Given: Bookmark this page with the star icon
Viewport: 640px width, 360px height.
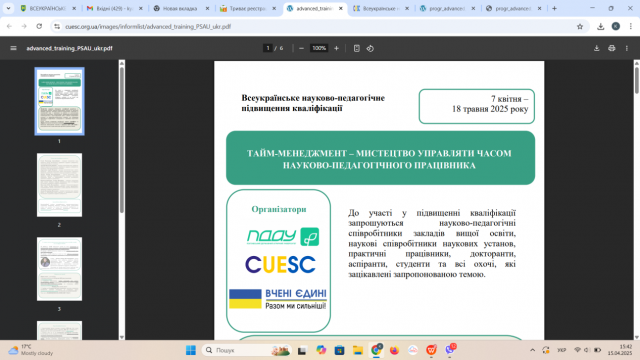Looking at the screenshot, I should coord(580,27).
